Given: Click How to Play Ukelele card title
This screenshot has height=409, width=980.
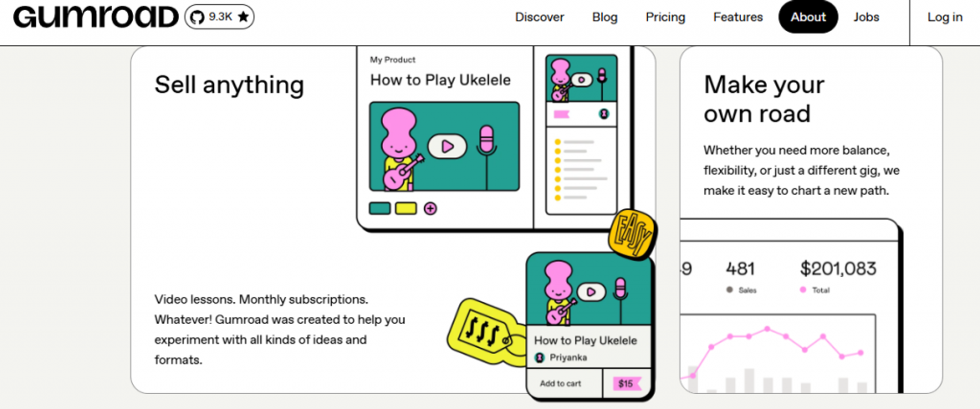Looking at the screenshot, I should 585,341.
